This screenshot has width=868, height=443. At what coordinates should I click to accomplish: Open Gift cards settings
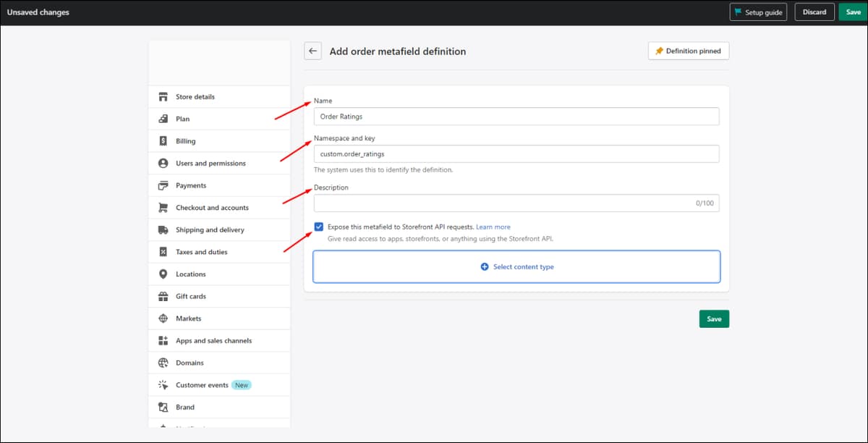pos(219,297)
